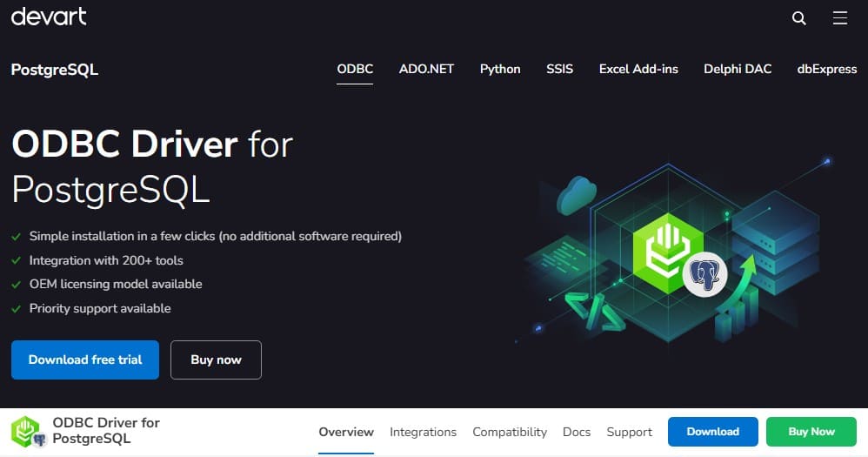868x457 pixels.
Task: Switch to the ADO.NET tab
Action: coord(426,70)
